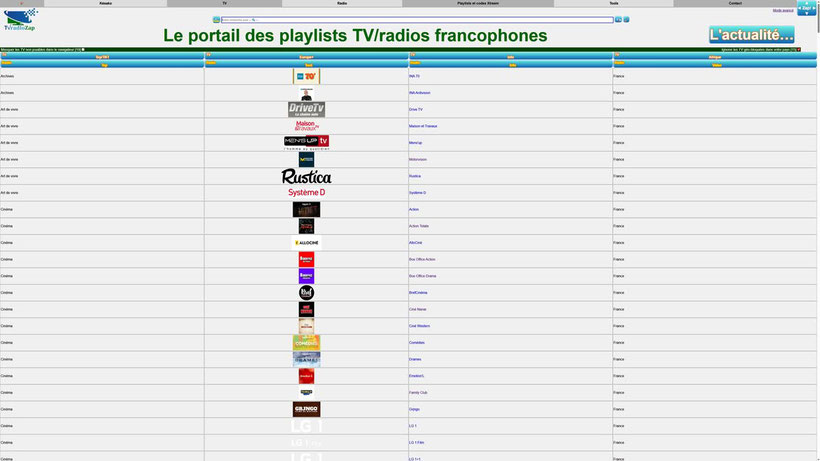This screenshot has height=461, width=820.
Task: Open the Drive TV link
Action: click(x=416, y=110)
